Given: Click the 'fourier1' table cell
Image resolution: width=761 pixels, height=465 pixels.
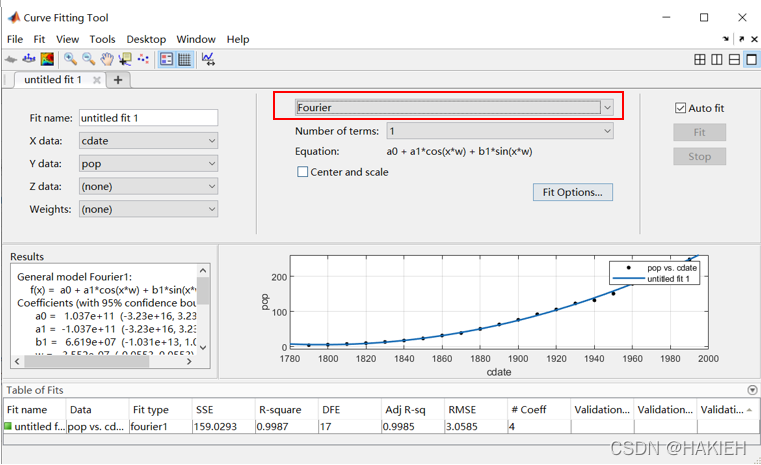Looking at the screenshot, I should tap(161, 427).
